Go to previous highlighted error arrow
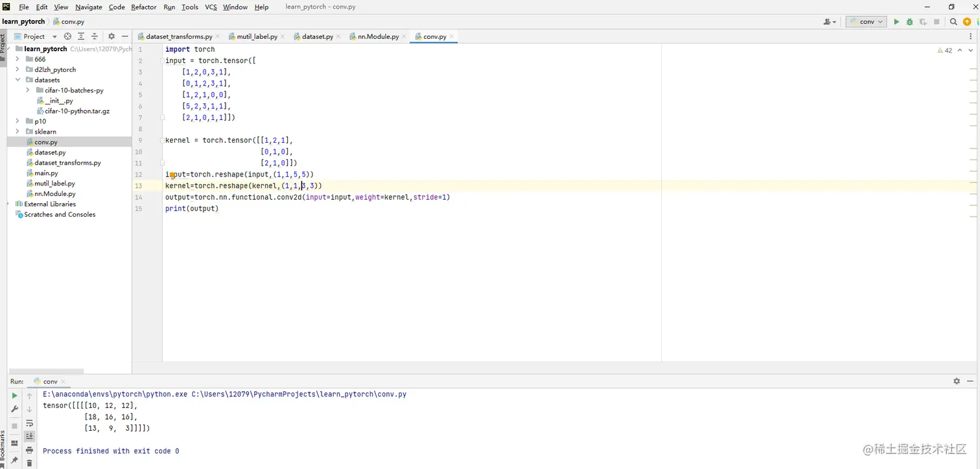The height and width of the screenshot is (469, 980). (x=959, y=50)
